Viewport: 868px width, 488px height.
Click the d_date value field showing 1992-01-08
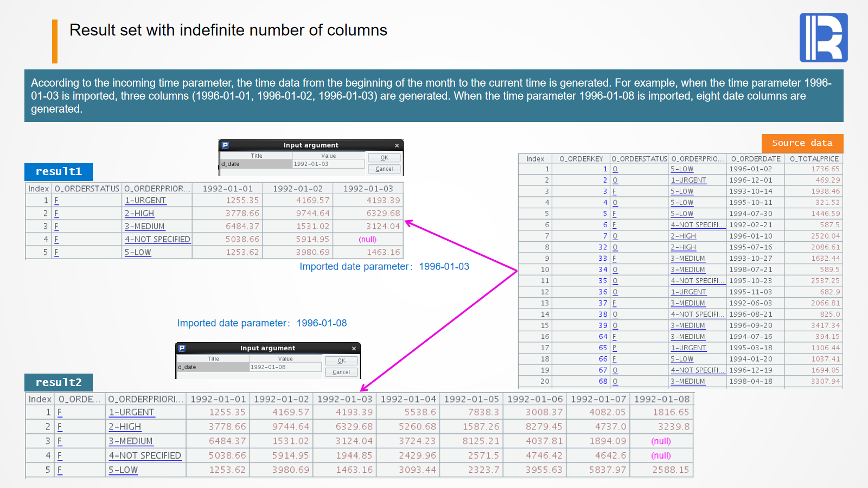[285, 367]
